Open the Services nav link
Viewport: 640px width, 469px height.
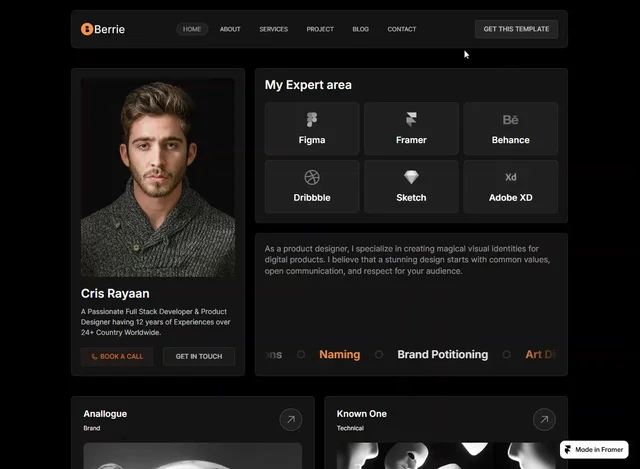[273, 29]
